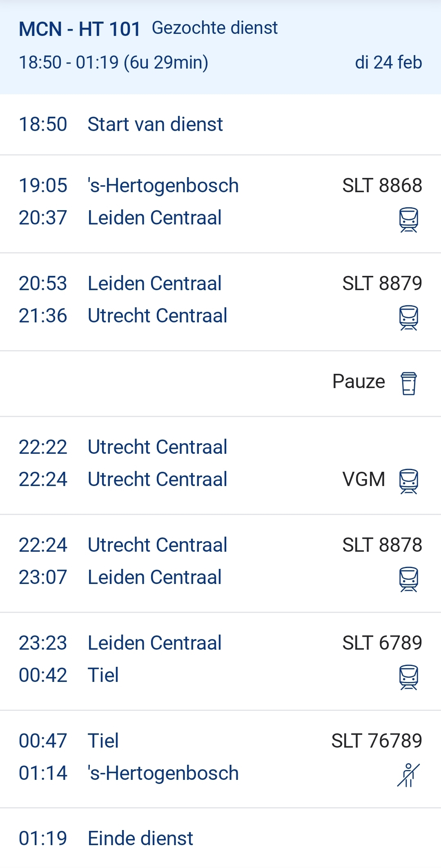Image resolution: width=441 pixels, height=868 pixels.
Task: Tap the train icon for SLT 8879
Action: pos(408,318)
